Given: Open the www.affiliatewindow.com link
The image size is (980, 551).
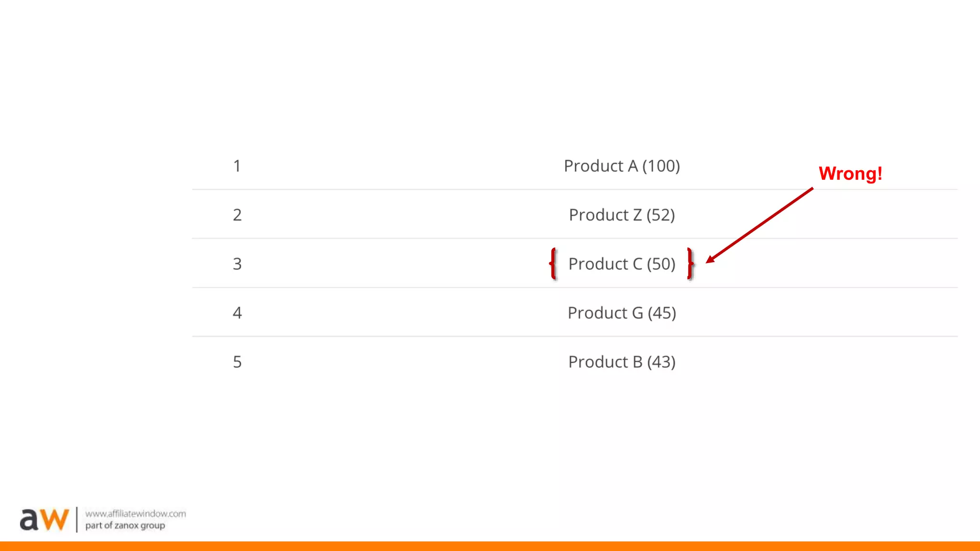Looking at the screenshot, I should pyautogui.click(x=135, y=514).
